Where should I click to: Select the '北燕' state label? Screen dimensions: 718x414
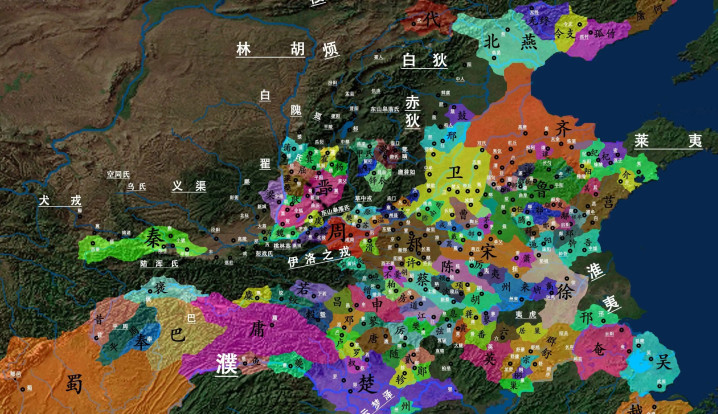coord(510,42)
